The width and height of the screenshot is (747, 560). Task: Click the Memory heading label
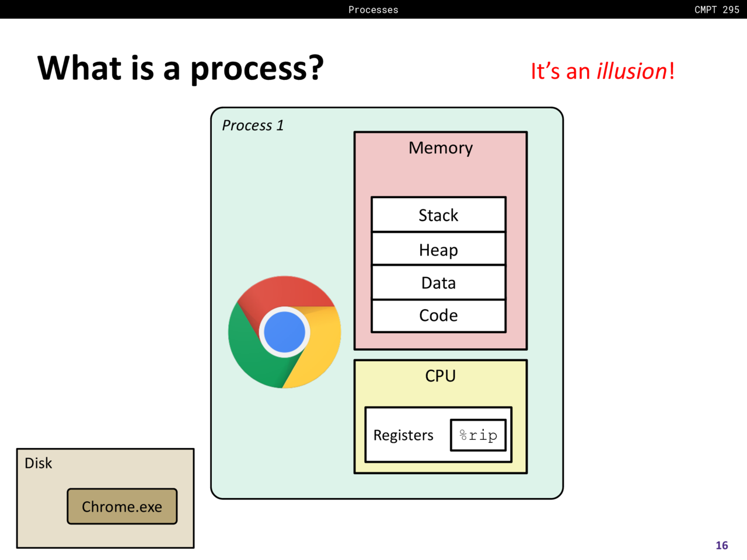[441, 148]
